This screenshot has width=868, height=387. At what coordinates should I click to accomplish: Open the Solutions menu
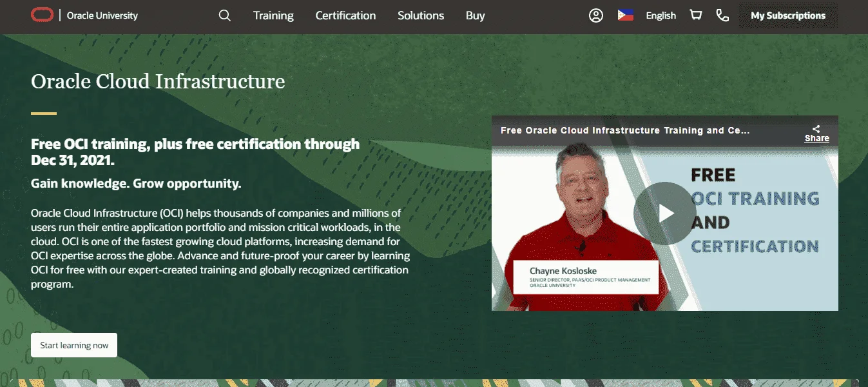(x=421, y=15)
